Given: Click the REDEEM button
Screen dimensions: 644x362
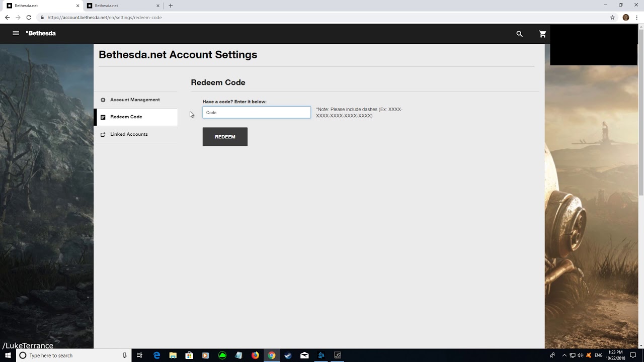Looking at the screenshot, I should [225, 137].
